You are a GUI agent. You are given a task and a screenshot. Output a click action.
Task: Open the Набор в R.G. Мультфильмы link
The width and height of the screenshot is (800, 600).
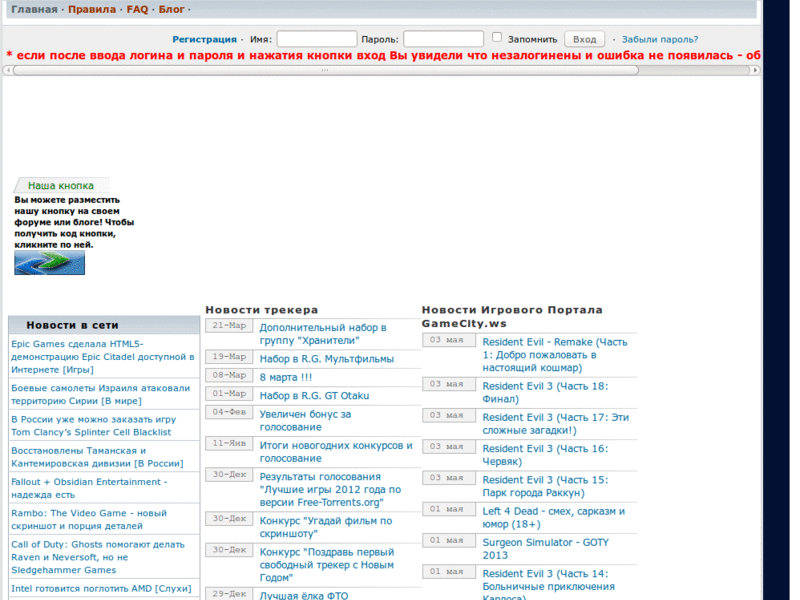[x=327, y=359]
